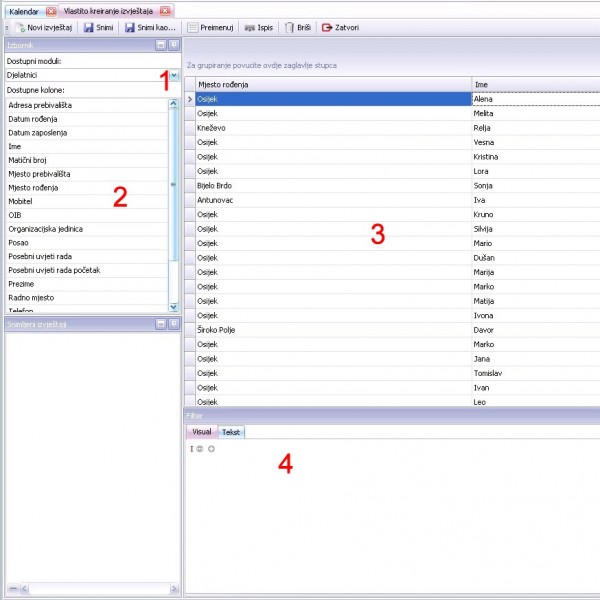Viewport: 600px width, 600px height.
Task: Select Posao in available columns
Action: 87,243
